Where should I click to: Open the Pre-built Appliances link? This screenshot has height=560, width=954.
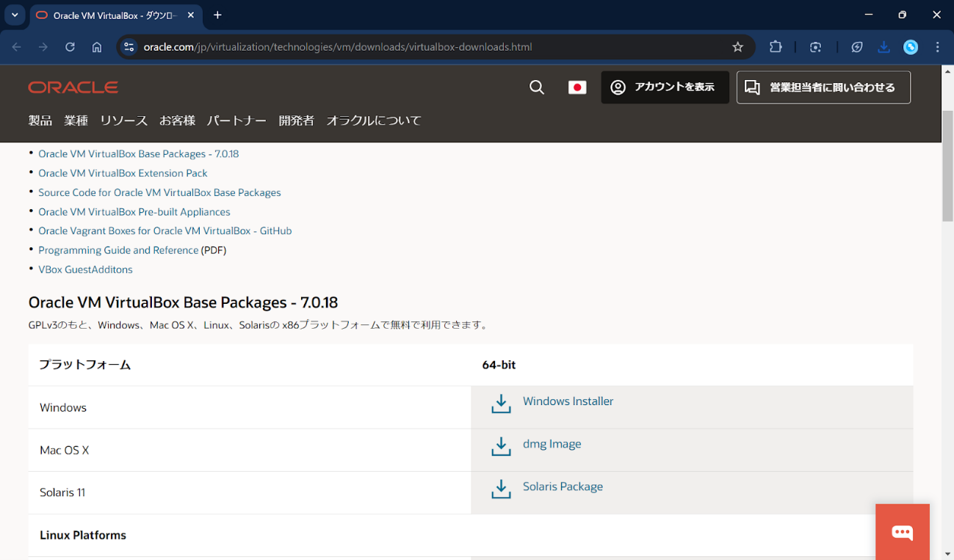pyautogui.click(x=134, y=211)
